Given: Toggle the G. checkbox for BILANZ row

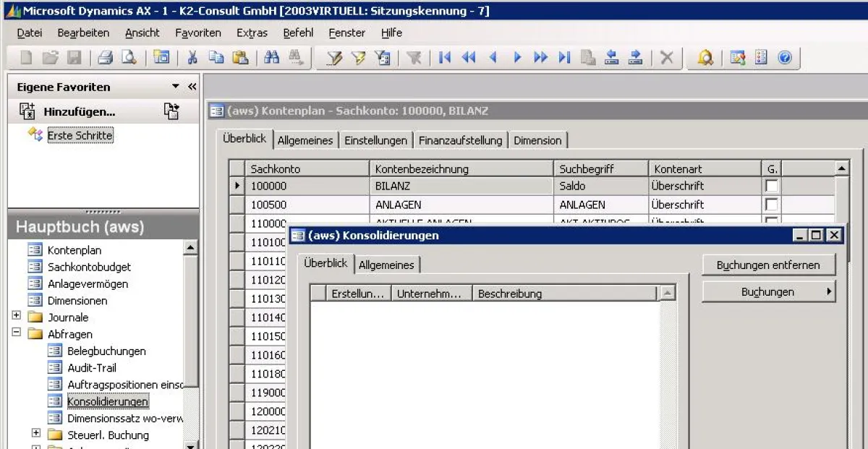Looking at the screenshot, I should pos(771,186).
